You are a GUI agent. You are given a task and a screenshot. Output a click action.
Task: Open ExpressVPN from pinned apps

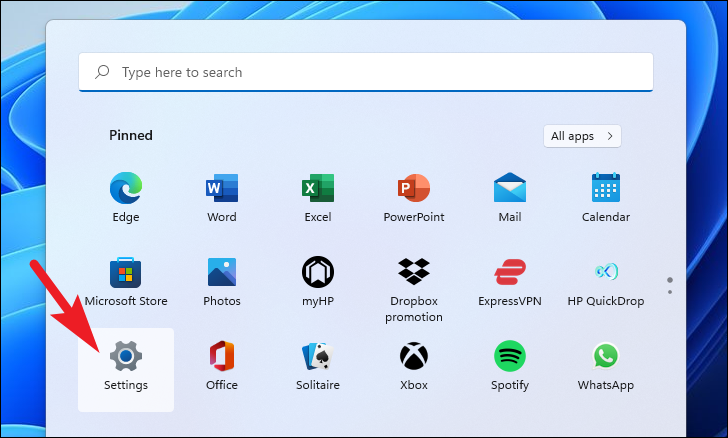pos(510,272)
